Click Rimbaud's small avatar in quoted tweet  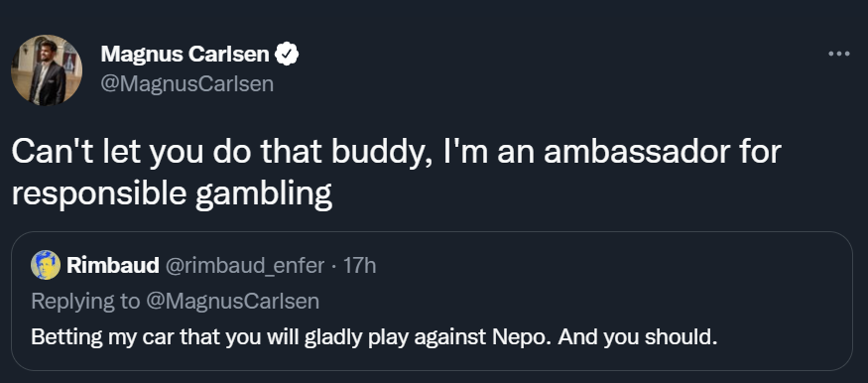pos(46,265)
